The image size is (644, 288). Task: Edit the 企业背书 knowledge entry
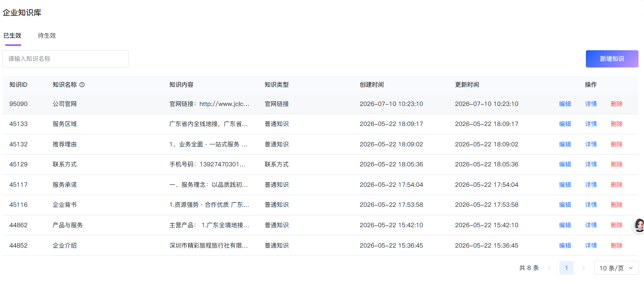(x=565, y=205)
